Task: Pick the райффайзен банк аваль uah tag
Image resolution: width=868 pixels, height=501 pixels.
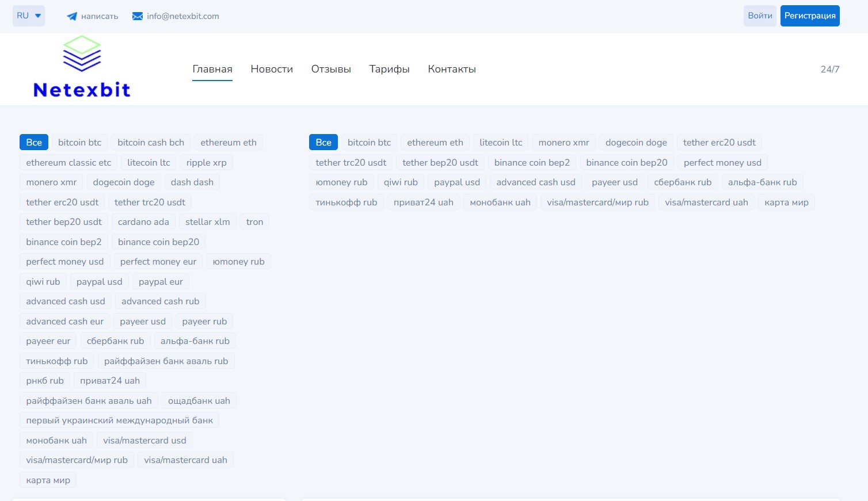Action: [x=89, y=401]
